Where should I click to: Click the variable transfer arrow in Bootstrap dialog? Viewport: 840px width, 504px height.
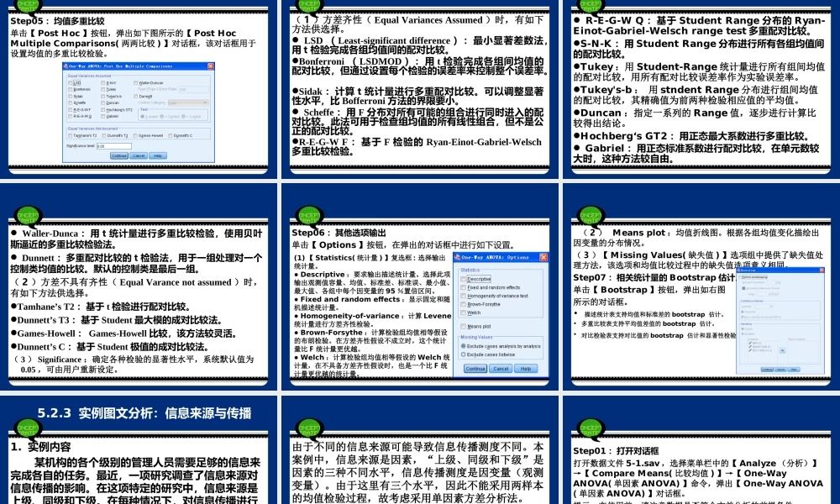point(783,350)
